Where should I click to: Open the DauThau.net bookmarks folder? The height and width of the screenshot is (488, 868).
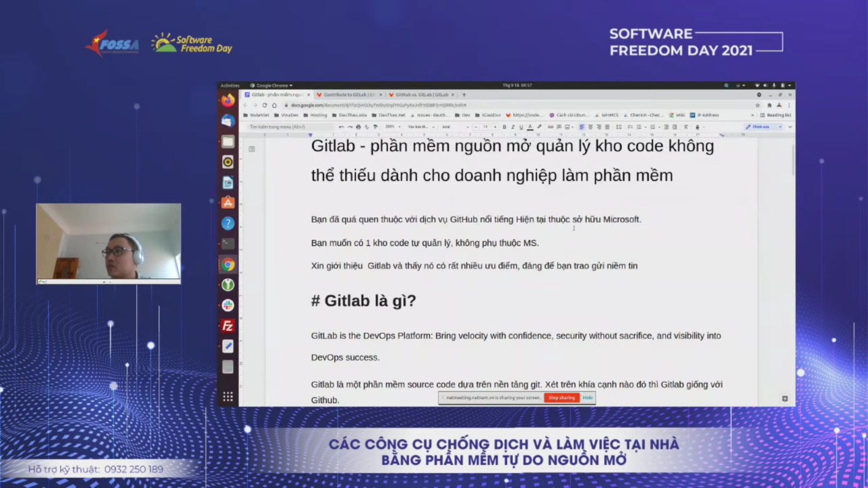pyautogui.click(x=388, y=115)
